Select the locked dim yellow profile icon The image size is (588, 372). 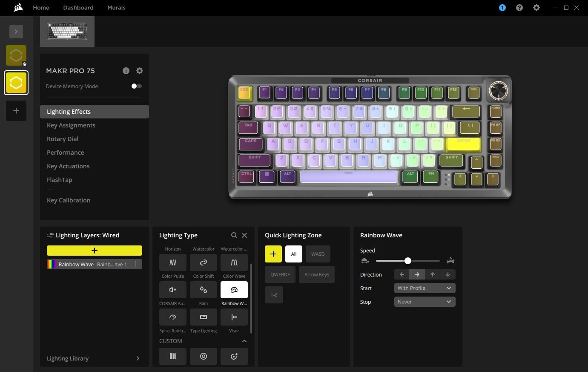pos(16,55)
